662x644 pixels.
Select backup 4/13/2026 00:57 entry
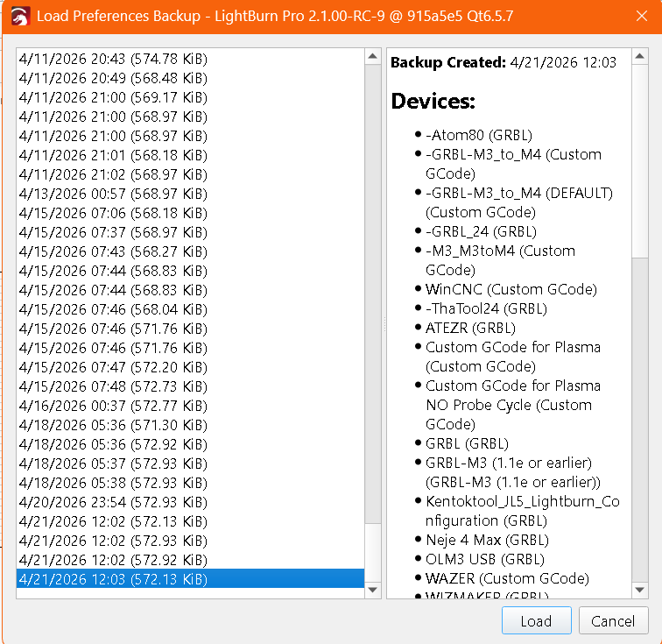(x=113, y=194)
